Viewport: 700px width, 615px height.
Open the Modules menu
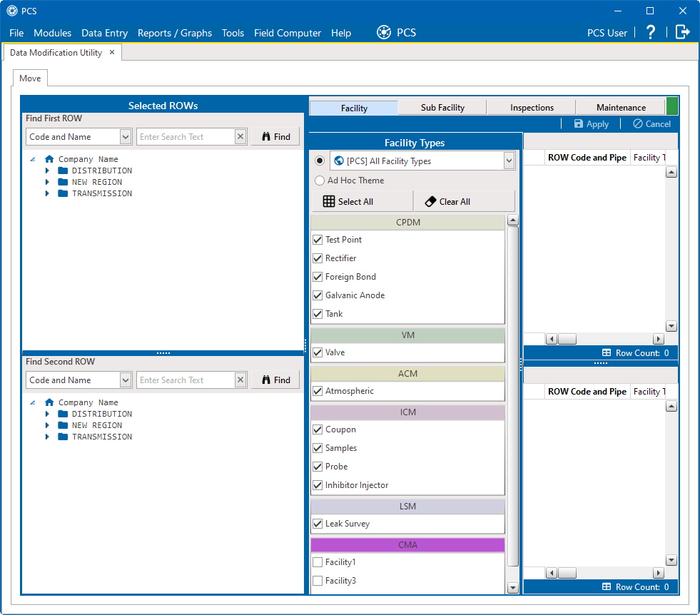click(52, 33)
